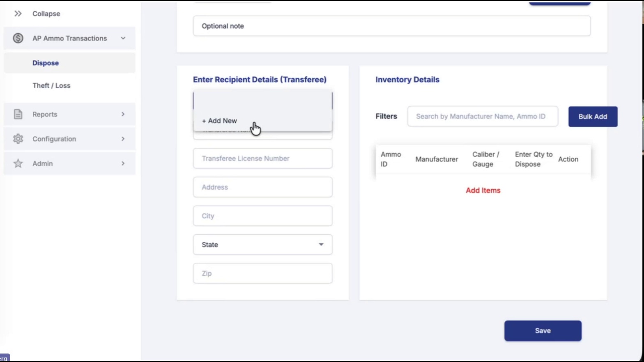Click the Filters label

tap(386, 116)
